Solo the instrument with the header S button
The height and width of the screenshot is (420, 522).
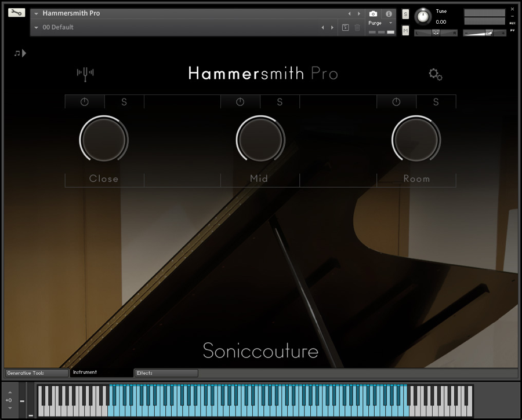pos(405,14)
